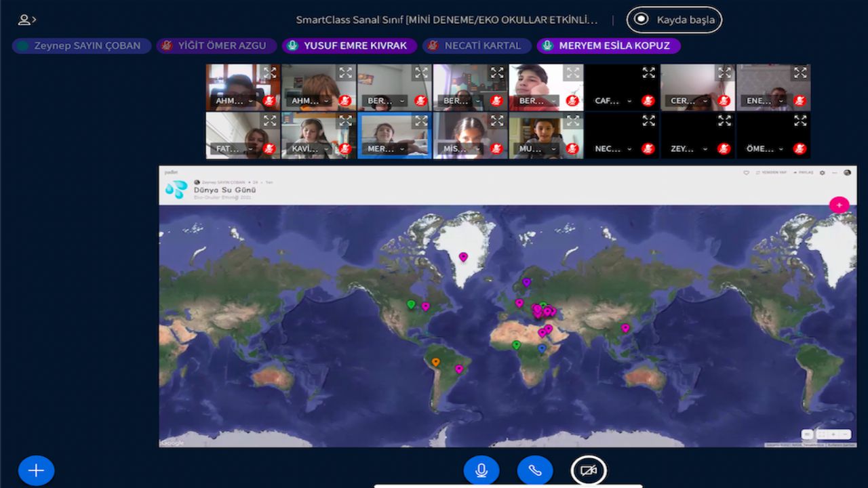Zoom out the map with minus control
Viewport: 868px width, 488px height.
click(845, 434)
